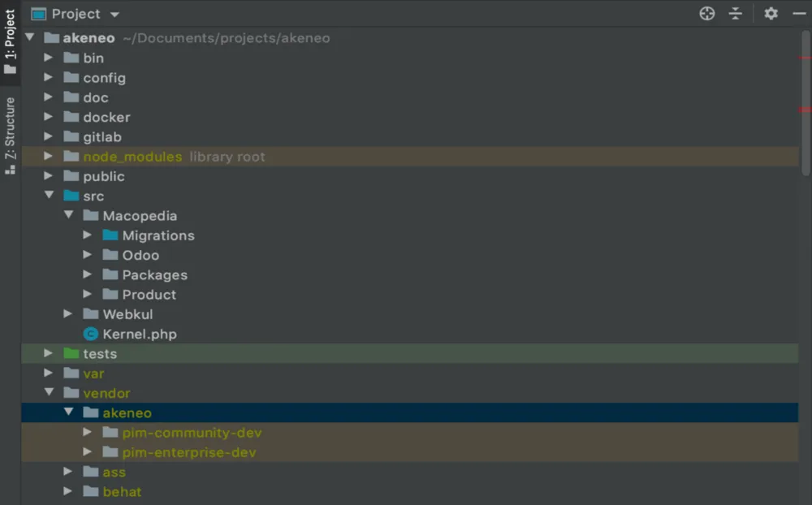Select the "gitlab" folder name
Screen dimensions: 812x505
[x=102, y=137]
